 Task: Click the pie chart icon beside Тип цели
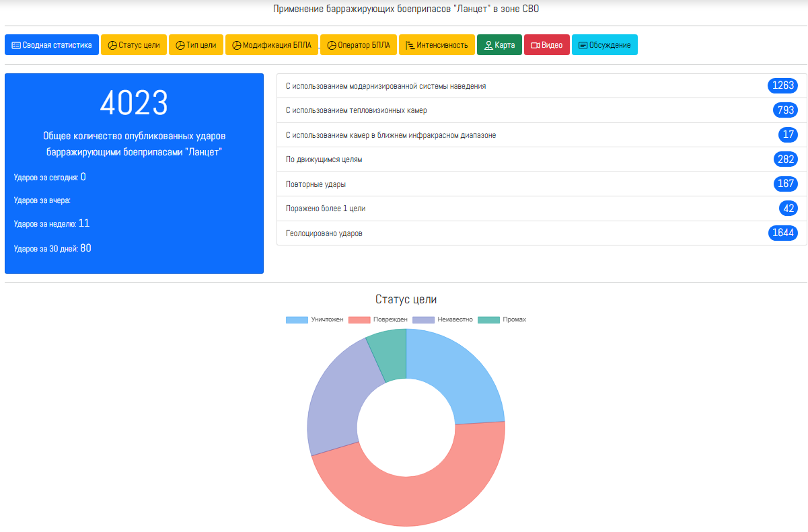point(180,45)
